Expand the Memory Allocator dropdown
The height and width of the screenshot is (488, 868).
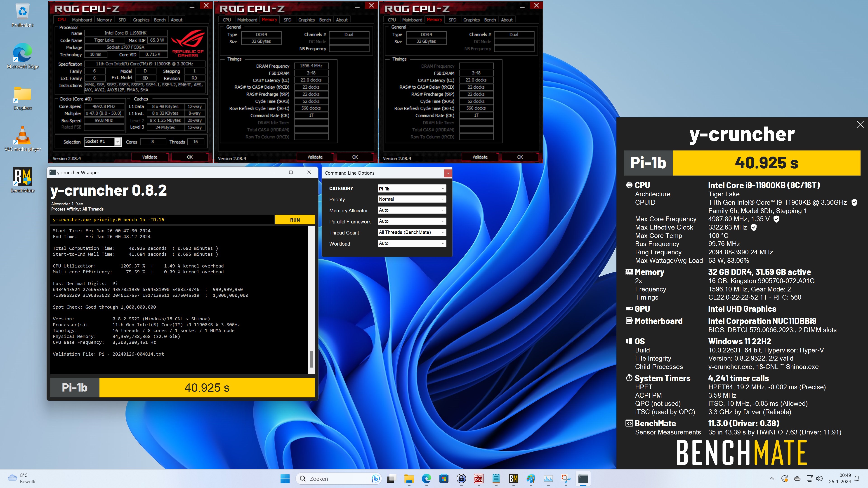click(412, 210)
